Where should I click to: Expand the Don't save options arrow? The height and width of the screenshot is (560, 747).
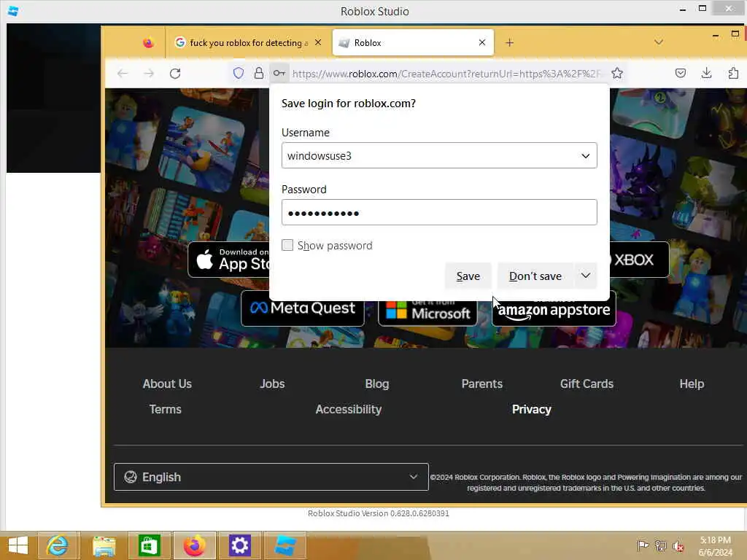click(586, 276)
